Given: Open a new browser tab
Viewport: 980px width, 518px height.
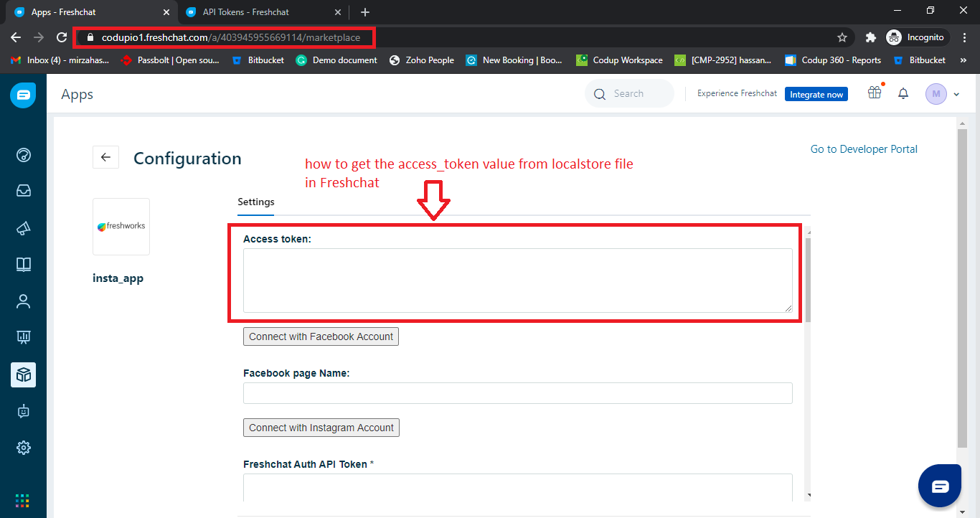Looking at the screenshot, I should coord(365,12).
